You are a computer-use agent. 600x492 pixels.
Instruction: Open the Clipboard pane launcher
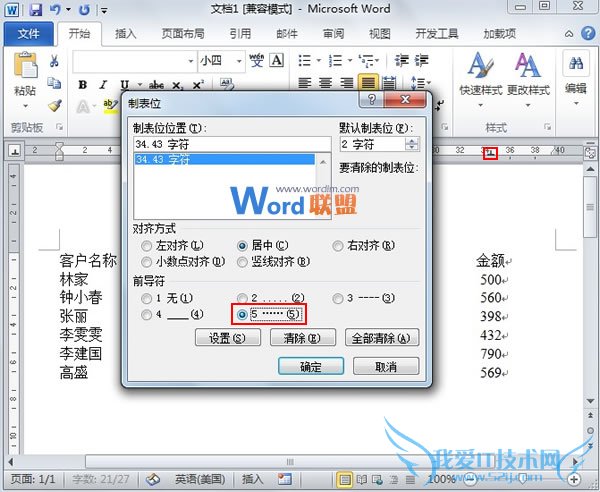(59, 127)
